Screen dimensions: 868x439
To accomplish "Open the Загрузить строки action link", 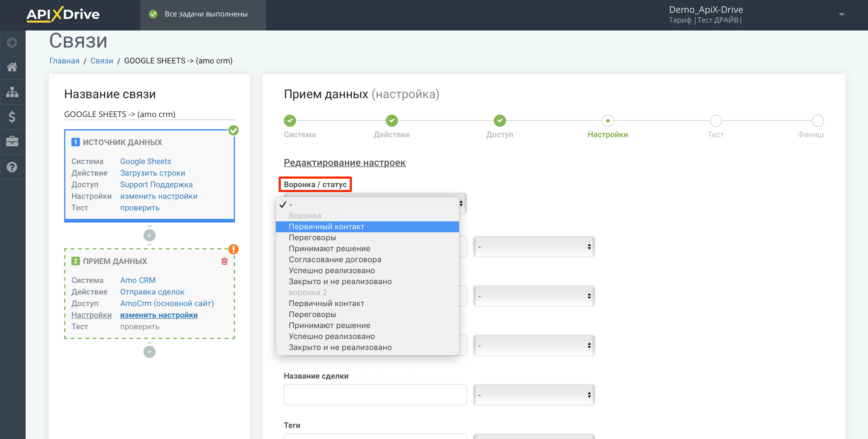I will 153,173.
